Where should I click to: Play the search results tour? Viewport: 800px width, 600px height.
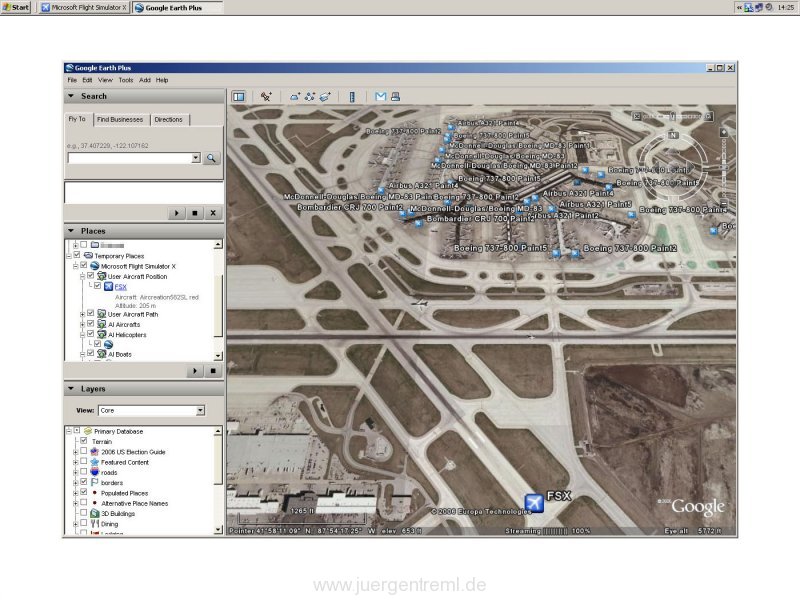coord(177,213)
